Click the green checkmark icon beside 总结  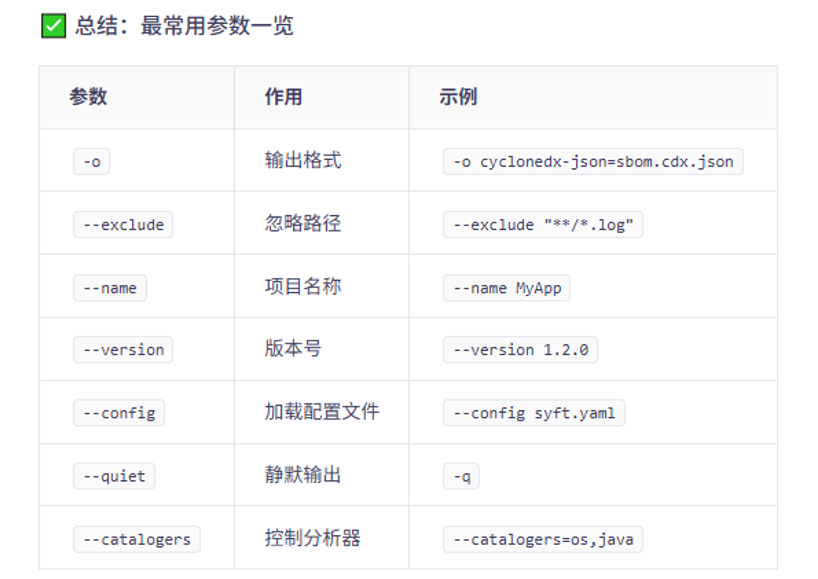point(54,26)
